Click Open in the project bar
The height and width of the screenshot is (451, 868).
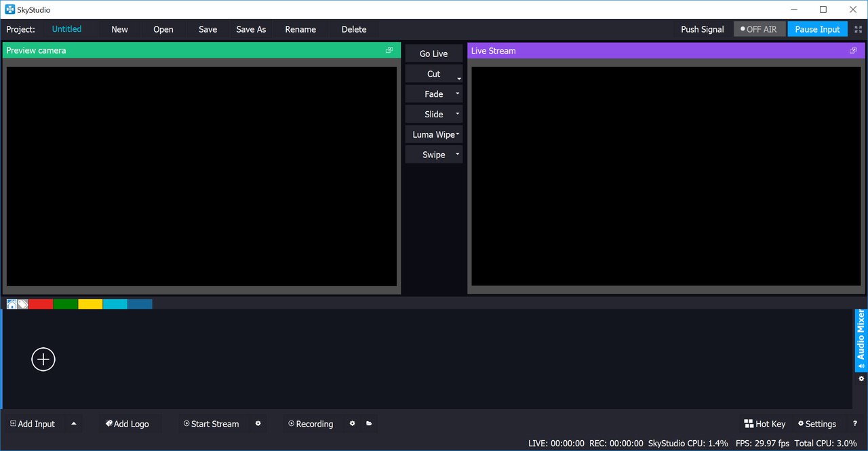163,29
